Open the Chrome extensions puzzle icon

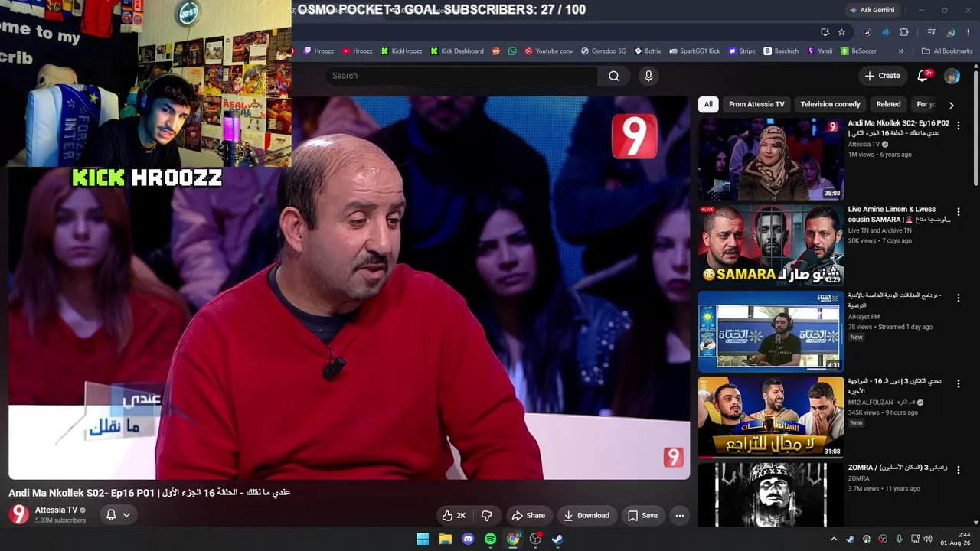[x=904, y=32]
